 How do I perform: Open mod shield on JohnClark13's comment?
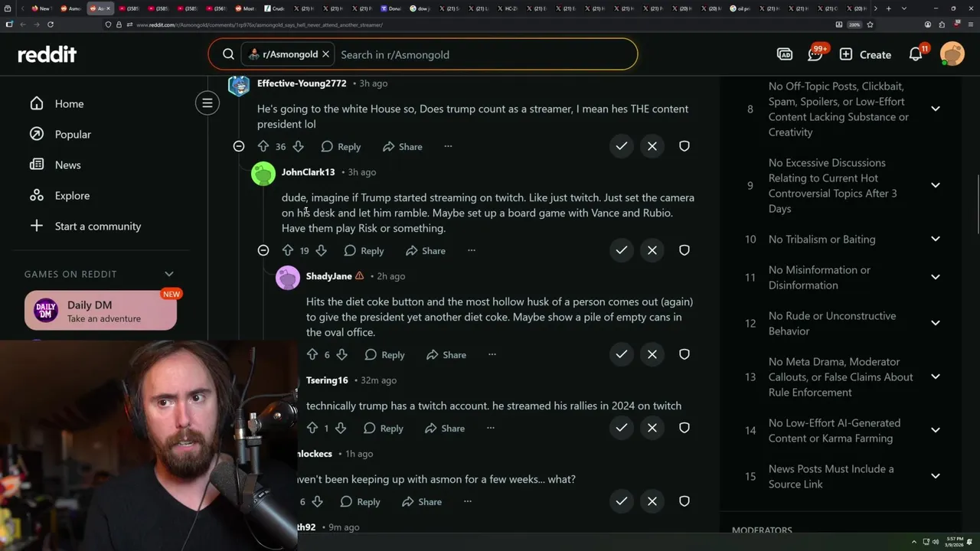pyautogui.click(x=684, y=250)
